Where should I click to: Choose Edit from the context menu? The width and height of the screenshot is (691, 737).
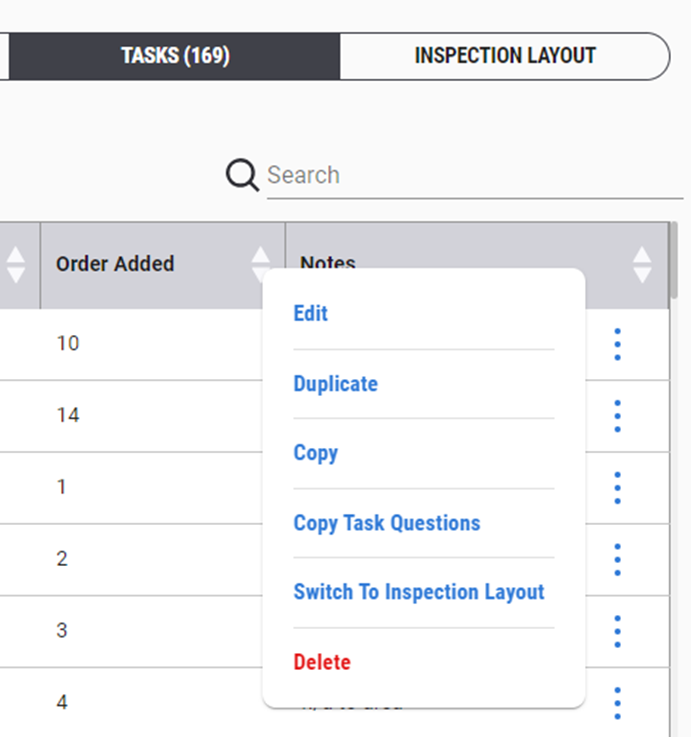(x=311, y=314)
